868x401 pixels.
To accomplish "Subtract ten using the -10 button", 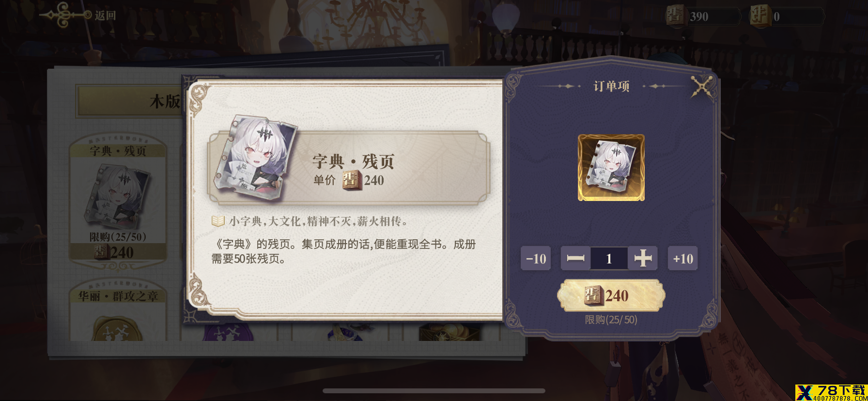I will pyautogui.click(x=536, y=259).
